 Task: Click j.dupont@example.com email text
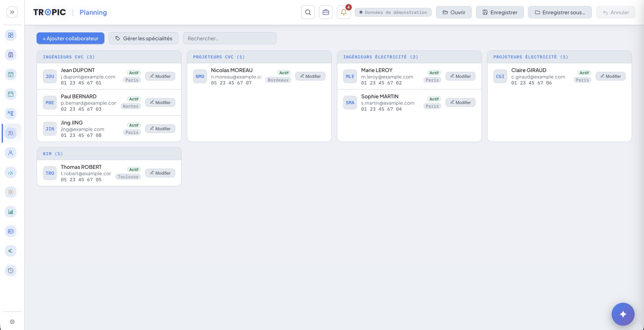coord(88,77)
